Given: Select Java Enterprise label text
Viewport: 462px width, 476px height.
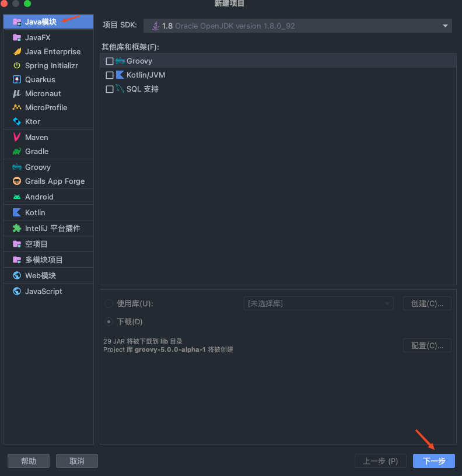Looking at the screenshot, I should [53, 51].
